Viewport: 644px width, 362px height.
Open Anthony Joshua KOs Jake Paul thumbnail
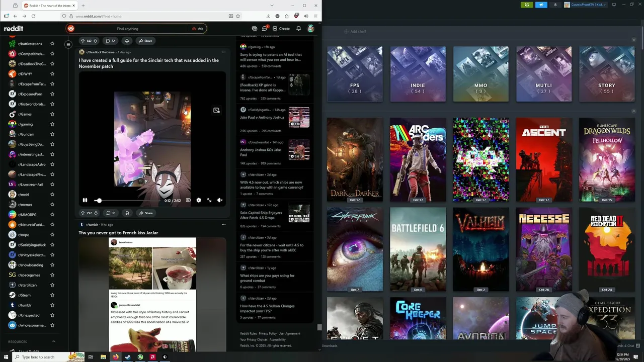point(299,150)
